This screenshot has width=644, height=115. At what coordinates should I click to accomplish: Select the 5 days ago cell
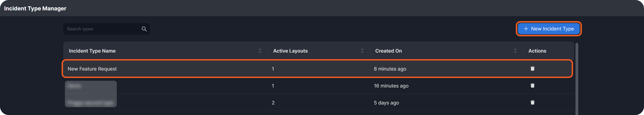tap(386, 103)
